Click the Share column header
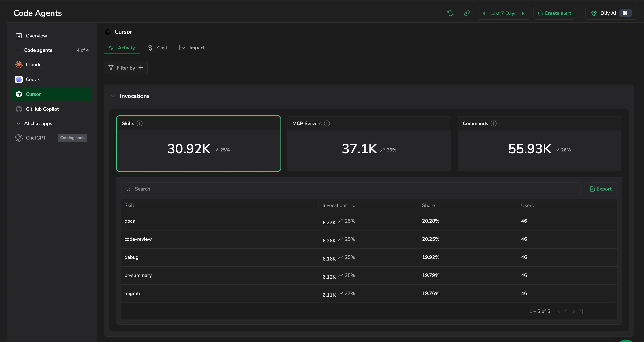Screen dimensions: 644x342 [428, 205]
